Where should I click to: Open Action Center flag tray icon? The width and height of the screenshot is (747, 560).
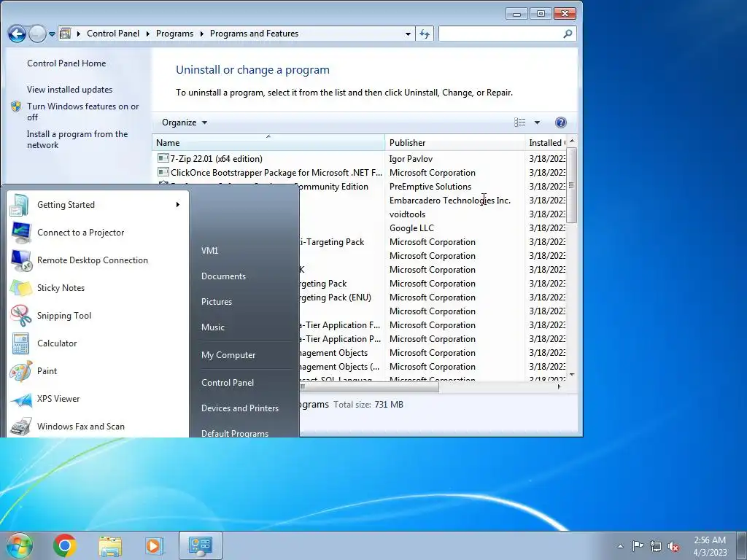tap(638, 545)
